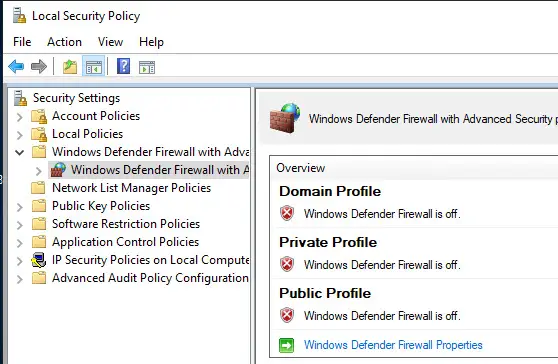Image resolution: width=558 pixels, height=364 pixels.
Task: Click green arrow icon beside Firewall Properties
Action: 286,345
